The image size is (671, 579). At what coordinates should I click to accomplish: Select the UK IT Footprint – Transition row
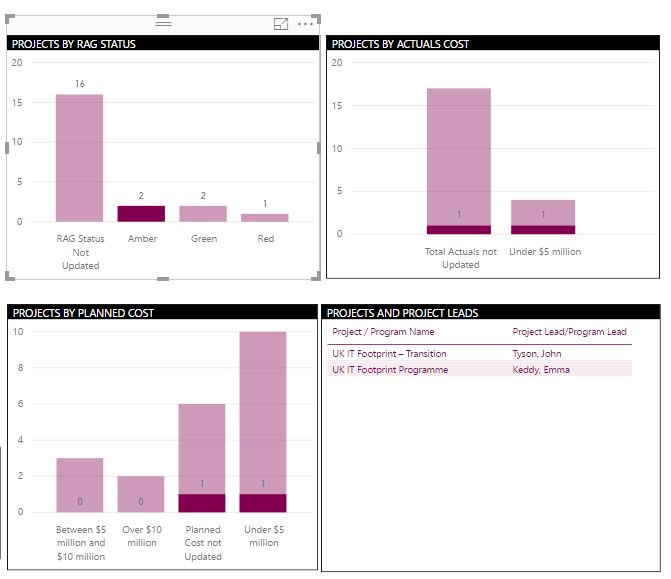click(480, 353)
